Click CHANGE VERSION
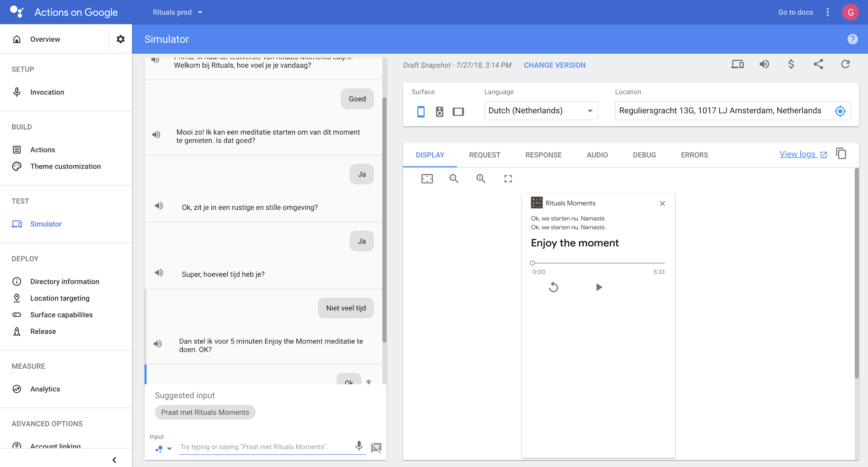The image size is (868, 467). 555,65
